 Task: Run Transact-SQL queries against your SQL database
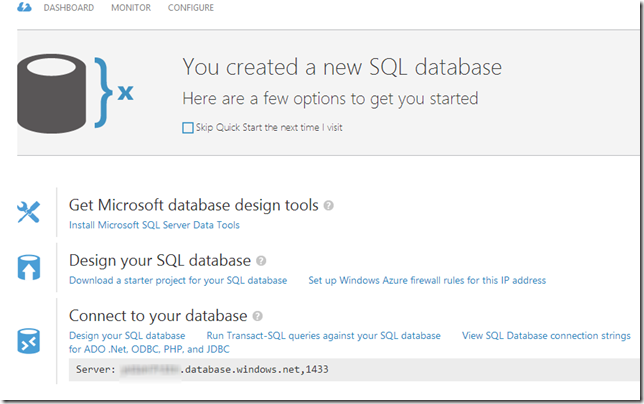pos(323,336)
